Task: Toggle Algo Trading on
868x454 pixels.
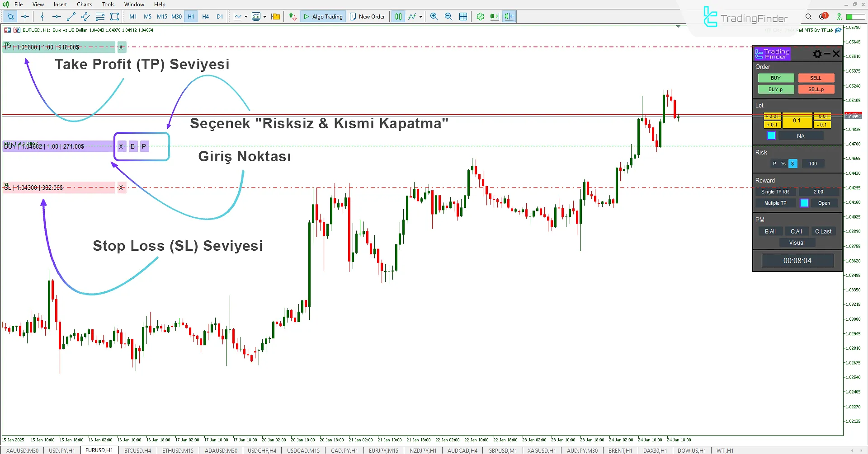Action: pyautogui.click(x=323, y=16)
